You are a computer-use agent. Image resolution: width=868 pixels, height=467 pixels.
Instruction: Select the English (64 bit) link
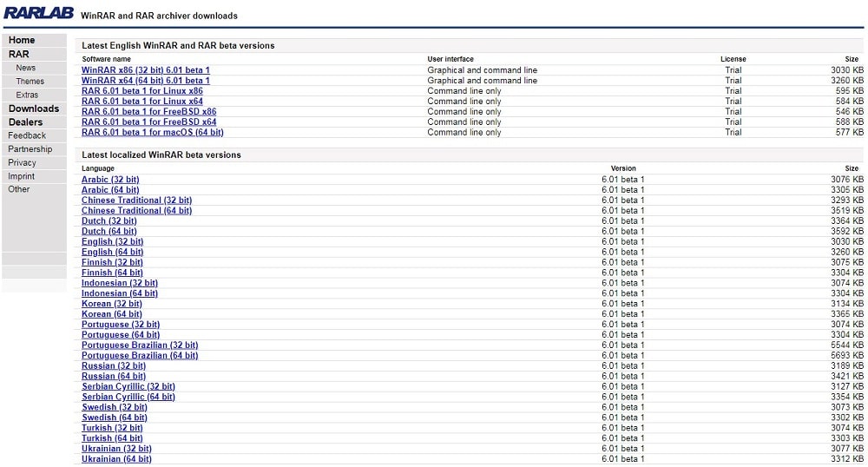(112, 252)
